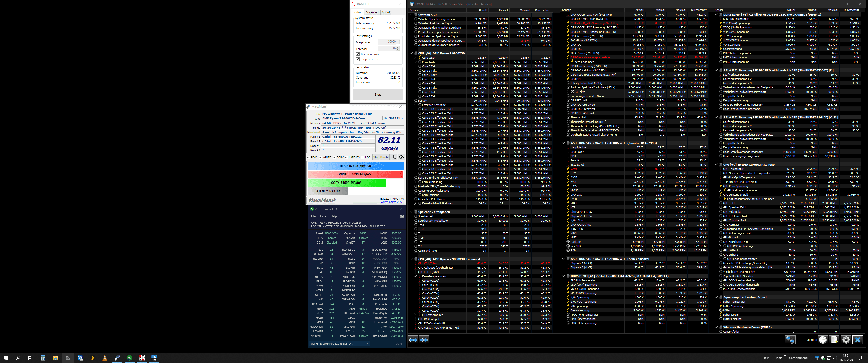
Task: Enable the LOG! checkbox in MaxxMem
Action: tap(363, 157)
